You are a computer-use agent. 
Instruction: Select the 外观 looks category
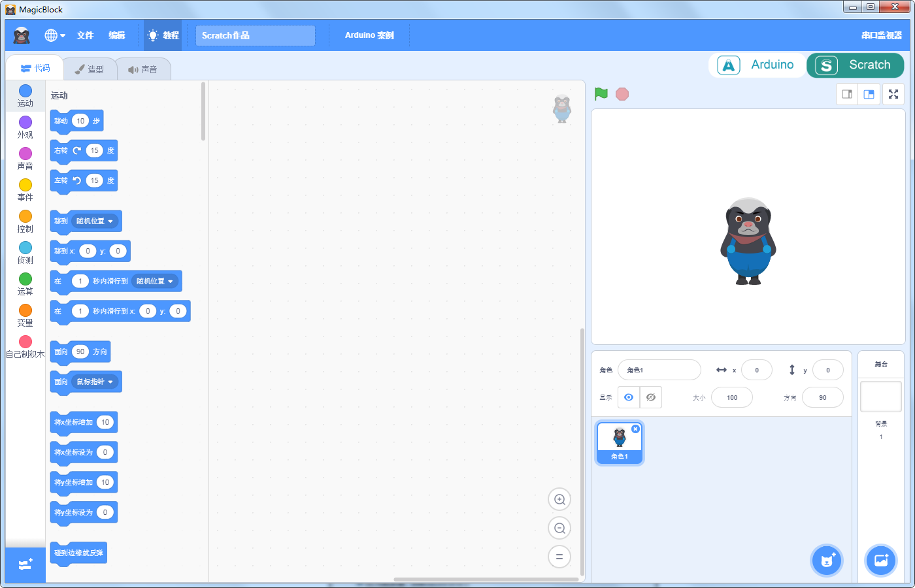[25, 127]
